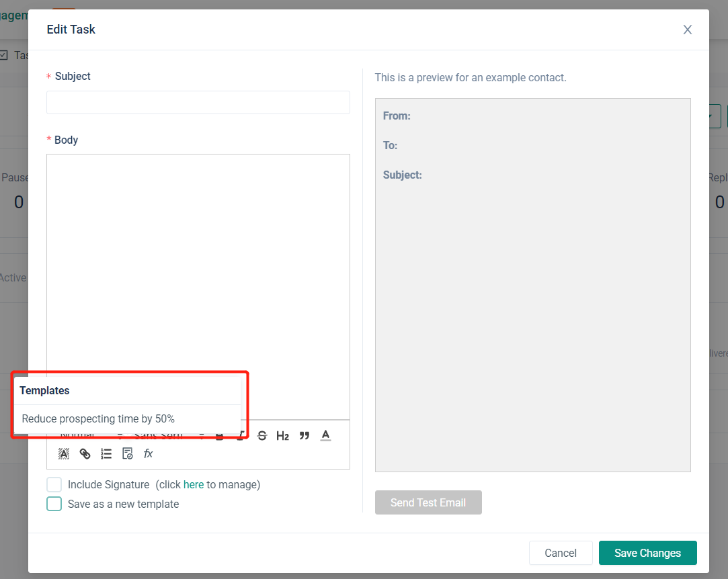Click into the Subject input field

[x=198, y=102]
